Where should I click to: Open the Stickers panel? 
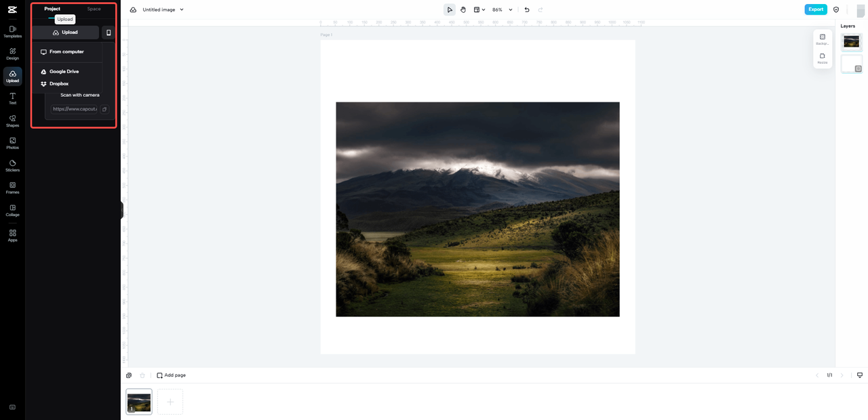click(12, 166)
